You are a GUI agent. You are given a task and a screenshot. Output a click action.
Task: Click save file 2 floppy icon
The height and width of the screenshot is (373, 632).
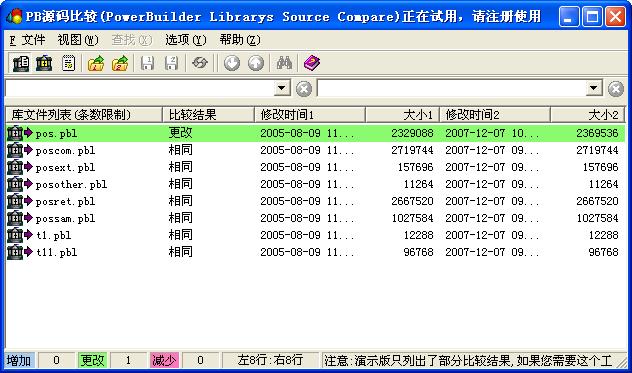tap(171, 63)
